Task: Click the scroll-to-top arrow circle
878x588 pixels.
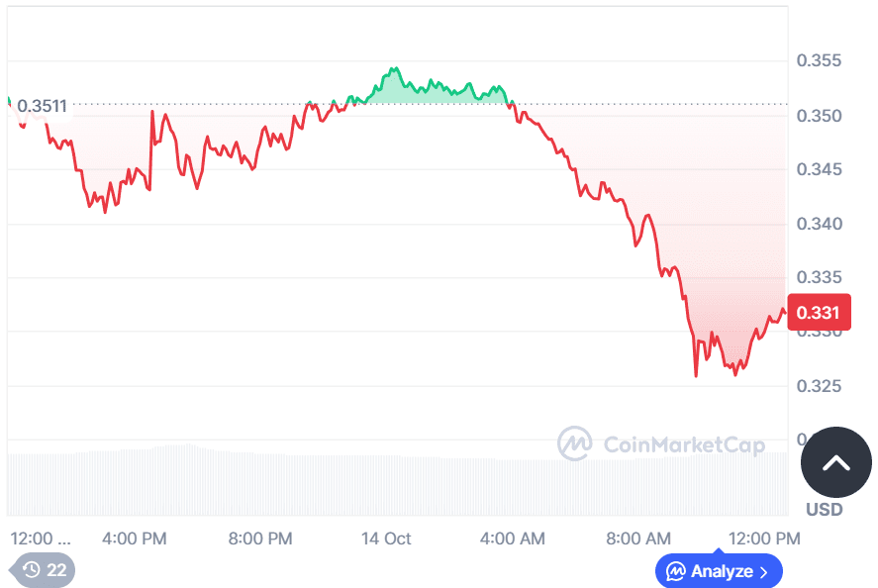Action: click(x=836, y=461)
